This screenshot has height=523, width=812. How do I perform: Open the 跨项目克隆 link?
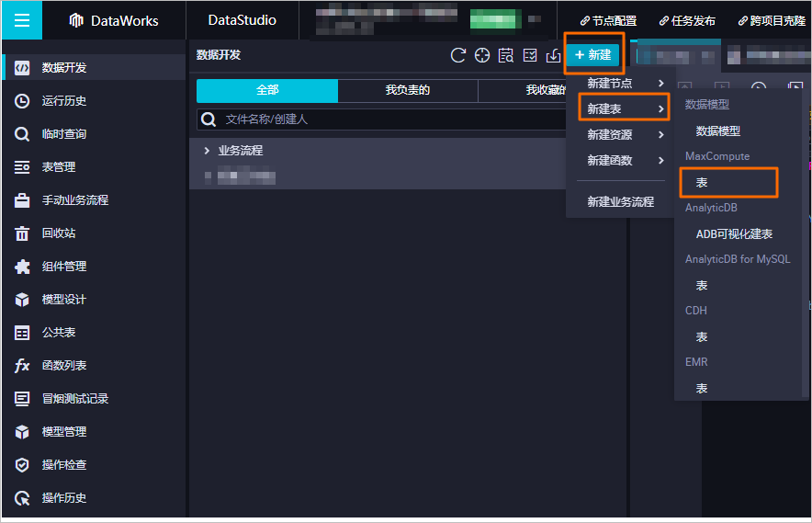pyautogui.click(x=772, y=21)
